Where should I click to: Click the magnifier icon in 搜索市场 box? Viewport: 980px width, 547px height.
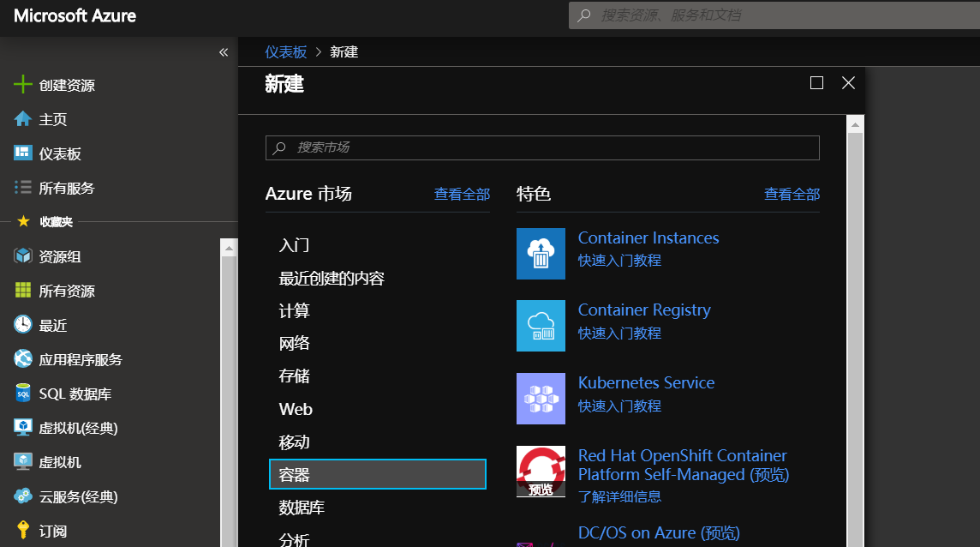[279, 147]
